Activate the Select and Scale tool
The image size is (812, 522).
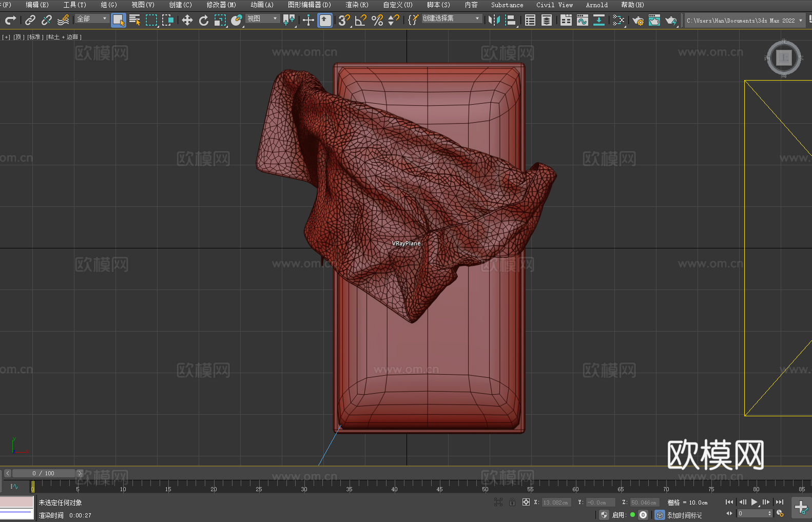pyautogui.click(x=220, y=20)
